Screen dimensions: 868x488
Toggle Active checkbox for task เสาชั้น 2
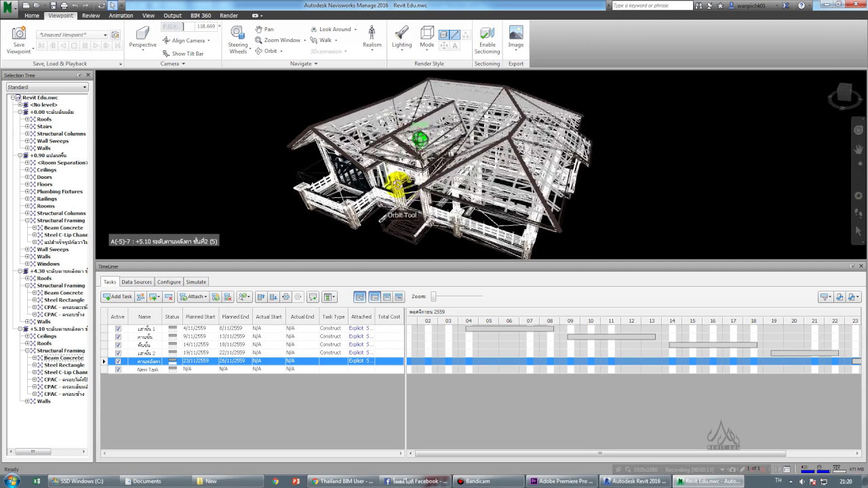click(x=118, y=353)
